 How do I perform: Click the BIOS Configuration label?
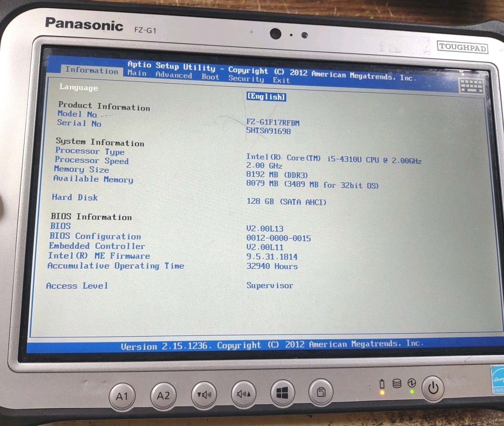(95, 236)
